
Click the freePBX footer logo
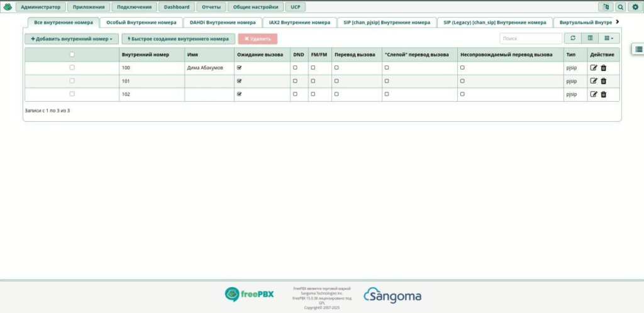[x=249, y=294]
